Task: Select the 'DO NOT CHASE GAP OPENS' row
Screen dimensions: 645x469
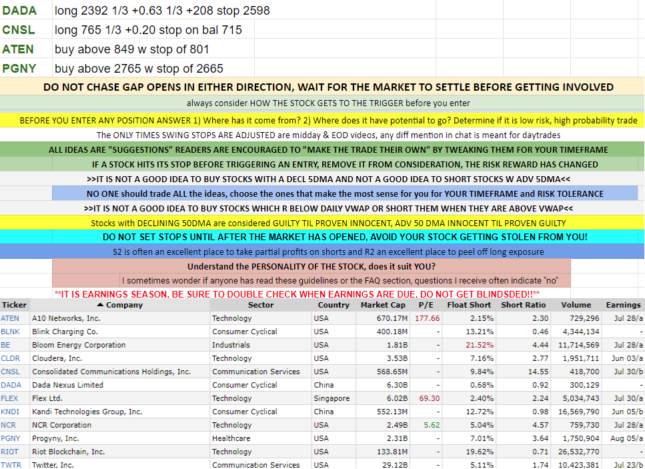Action: [x=322, y=87]
